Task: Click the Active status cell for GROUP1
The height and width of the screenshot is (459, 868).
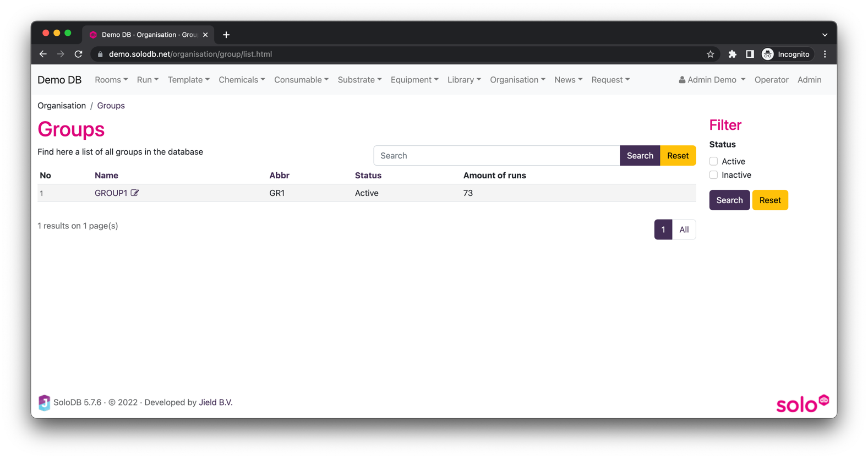Action: click(x=367, y=193)
